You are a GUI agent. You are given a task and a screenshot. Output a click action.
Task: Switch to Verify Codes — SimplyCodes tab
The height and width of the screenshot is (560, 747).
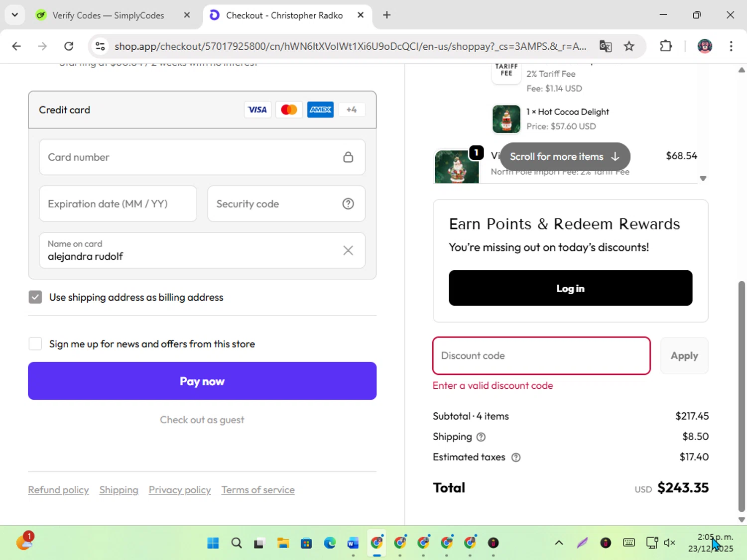[x=108, y=15]
